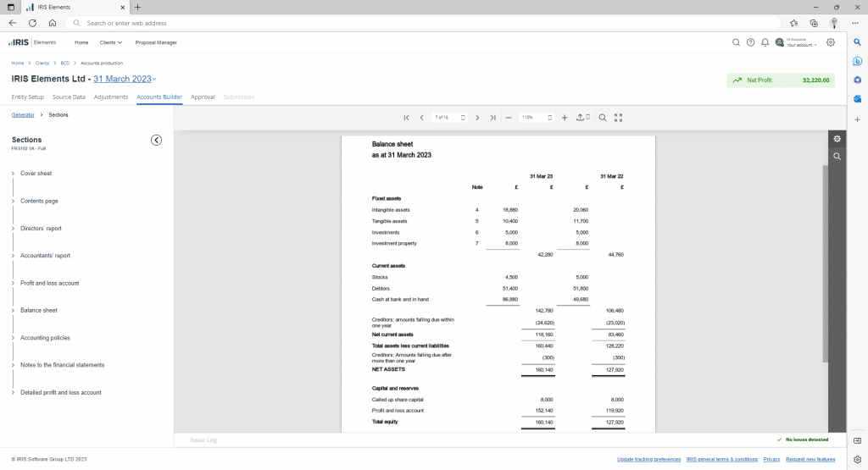Open Update tracking preferences link
This screenshot has width=868, height=470.
click(x=648, y=460)
